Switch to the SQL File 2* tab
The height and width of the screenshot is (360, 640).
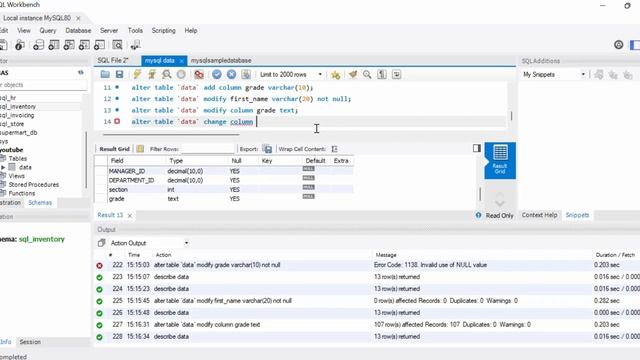[113, 60]
